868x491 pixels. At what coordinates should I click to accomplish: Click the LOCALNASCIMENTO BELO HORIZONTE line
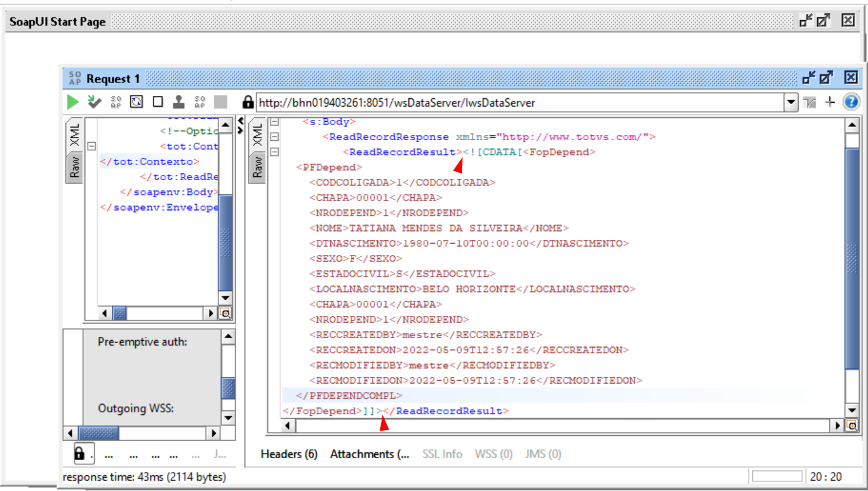pos(472,289)
